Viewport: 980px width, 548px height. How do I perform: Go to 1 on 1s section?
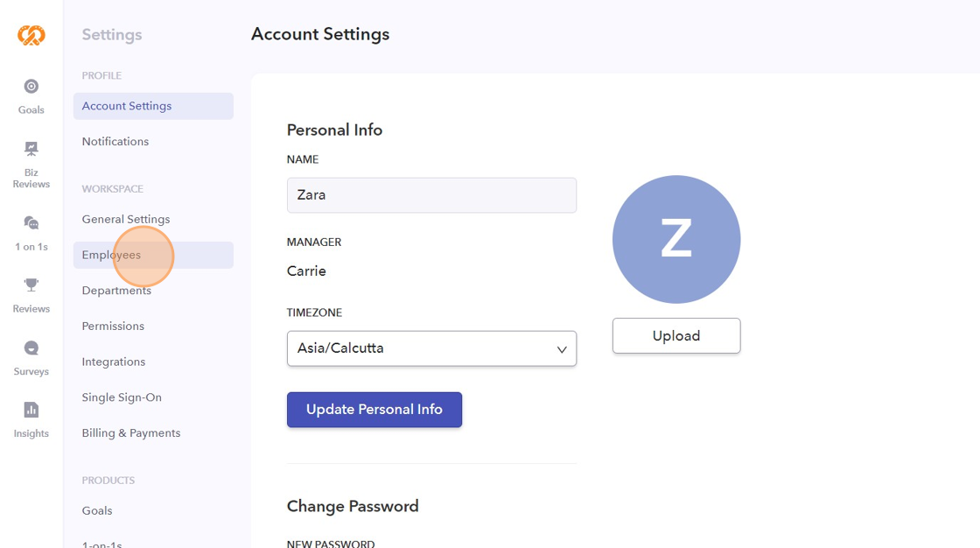[x=31, y=233]
